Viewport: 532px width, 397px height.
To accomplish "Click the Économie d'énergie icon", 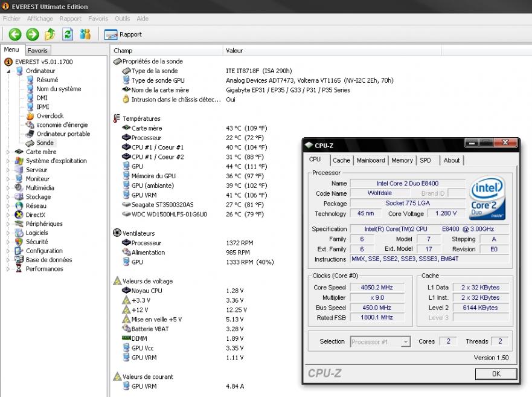I will pyautogui.click(x=30, y=125).
